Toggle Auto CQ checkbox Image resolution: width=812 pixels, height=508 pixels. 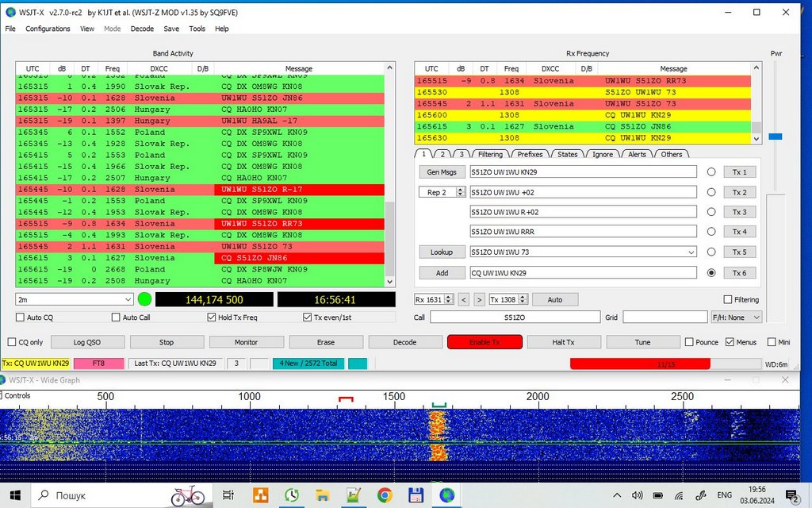pyautogui.click(x=20, y=317)
